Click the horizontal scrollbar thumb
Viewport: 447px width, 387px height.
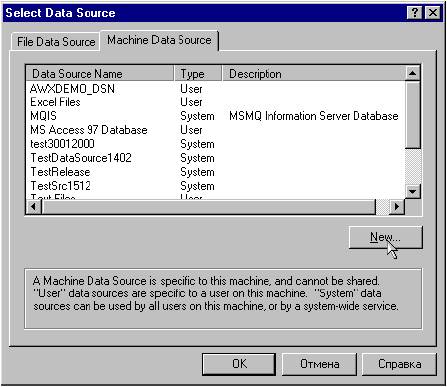[x=208, y=207]
